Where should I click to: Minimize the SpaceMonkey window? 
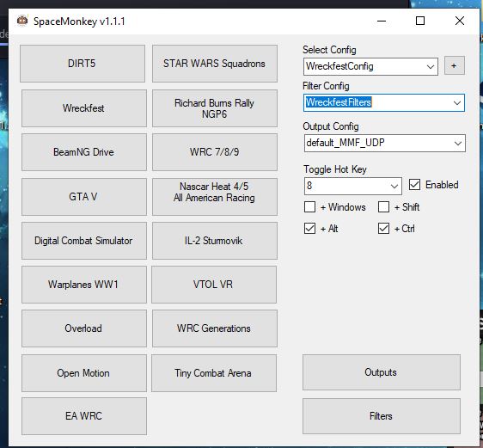[382, 21]
